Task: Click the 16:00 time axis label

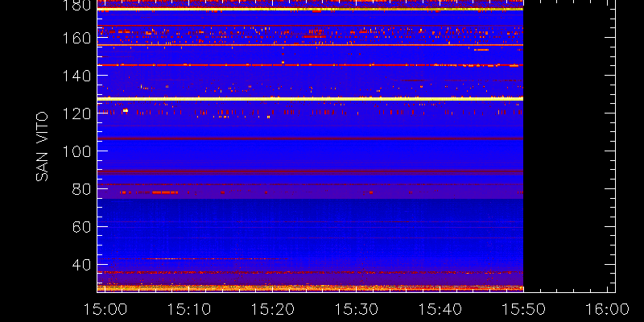Action: 607,309
